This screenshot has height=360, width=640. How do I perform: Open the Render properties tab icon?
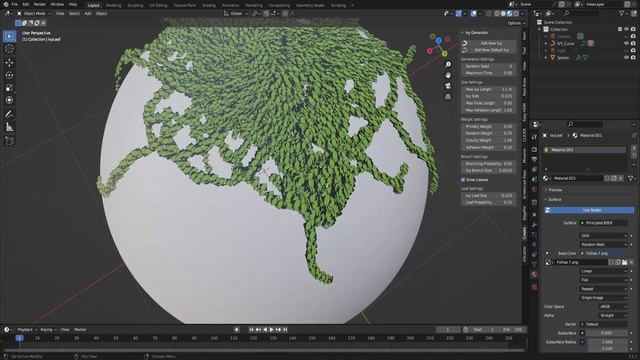534,149
